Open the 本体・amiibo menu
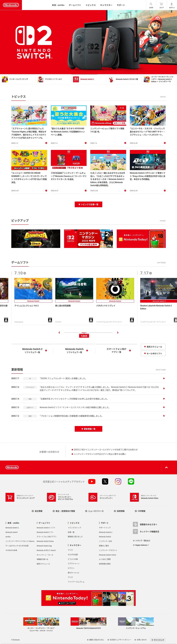The height and width of the screenshot is (644, 177). click(58, 5)
